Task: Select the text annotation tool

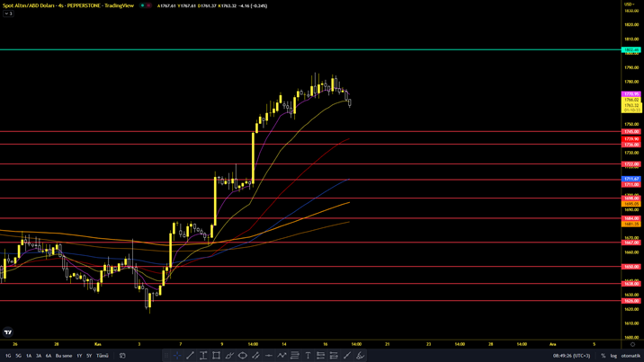Action: (x=308, y=356)
